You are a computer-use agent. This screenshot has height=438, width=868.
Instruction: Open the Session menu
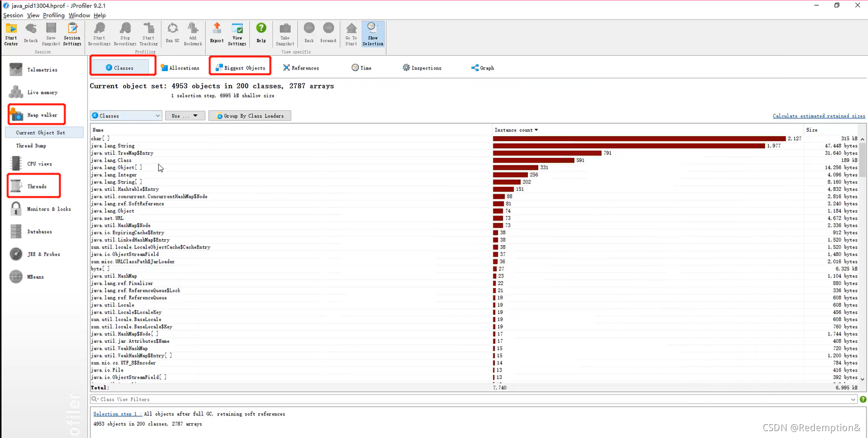(x=13, y=15)
